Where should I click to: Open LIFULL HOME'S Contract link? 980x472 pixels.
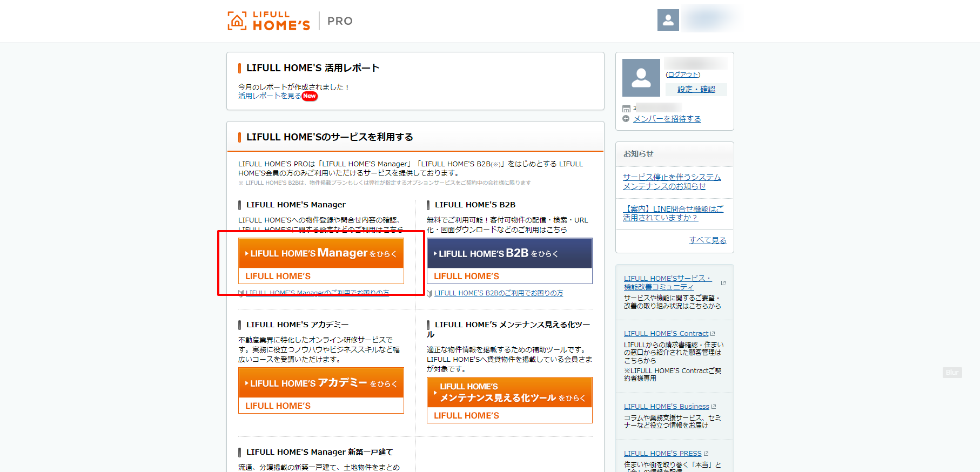(x=666, y=334)
